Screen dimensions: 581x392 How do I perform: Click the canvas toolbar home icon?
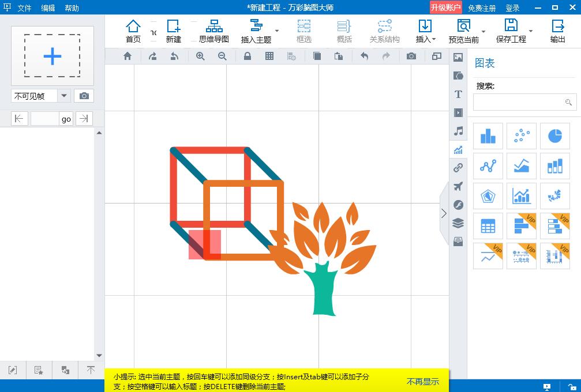(128, 56)
